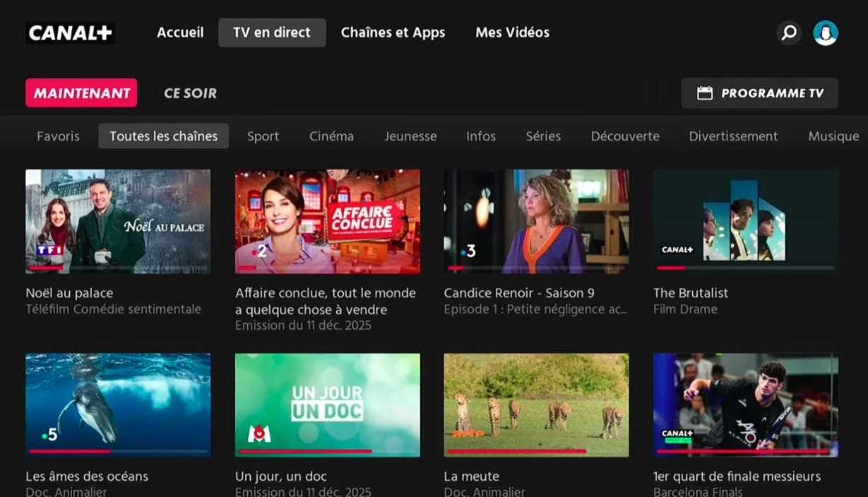Click the Candice Renoir - Saison 9 title
The image size is (868, 497).
tap(519, 293)
